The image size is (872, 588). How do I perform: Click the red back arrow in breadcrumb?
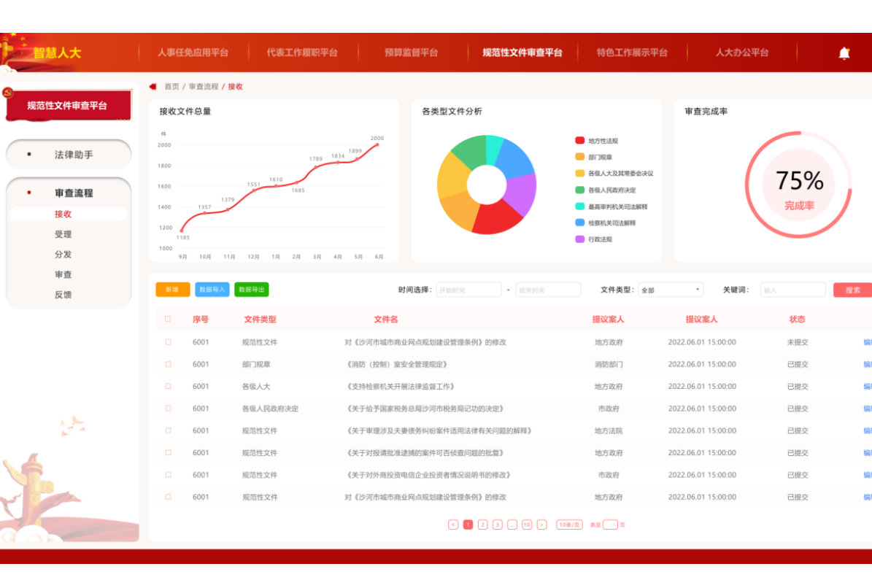[x=153, y=86]
